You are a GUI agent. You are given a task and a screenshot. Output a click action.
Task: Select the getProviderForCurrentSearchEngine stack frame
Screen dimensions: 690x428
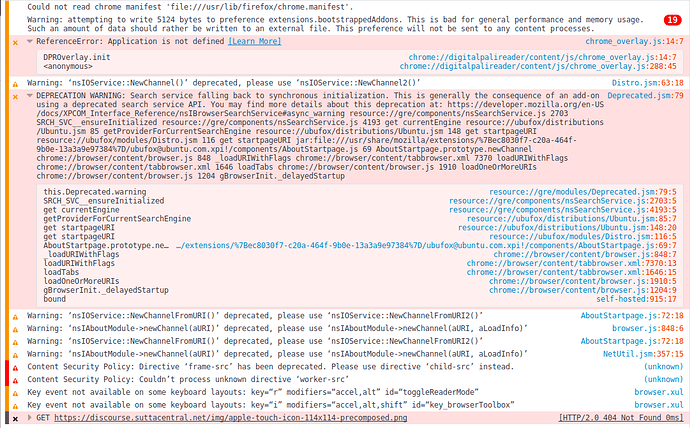[117, 219]
